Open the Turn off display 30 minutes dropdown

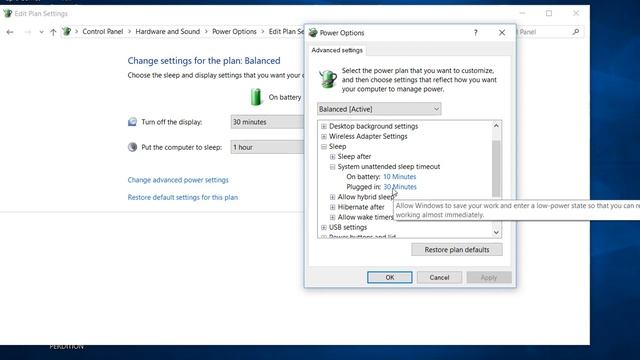[x=267, y=122]
